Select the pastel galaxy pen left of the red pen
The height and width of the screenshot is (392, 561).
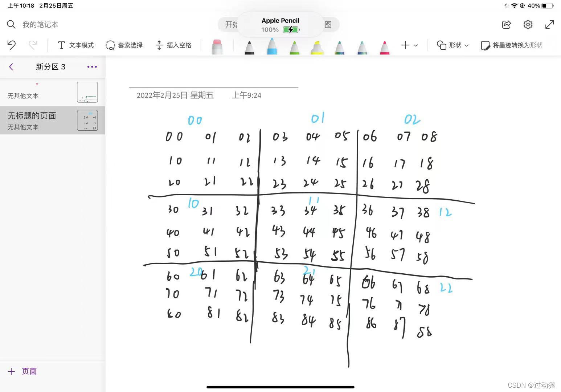362,47
